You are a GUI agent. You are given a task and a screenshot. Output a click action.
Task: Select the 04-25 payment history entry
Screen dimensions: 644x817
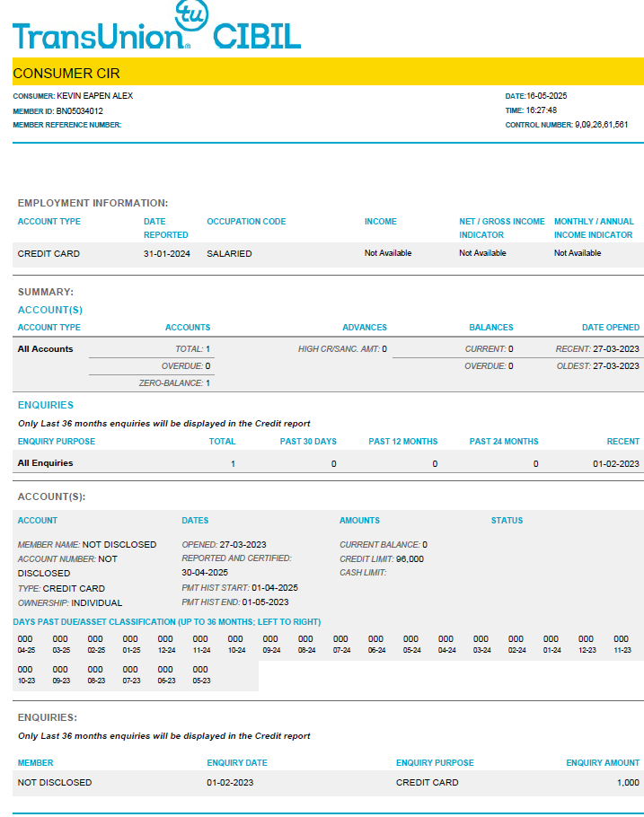pyautogui.click(x=26, y=645)
